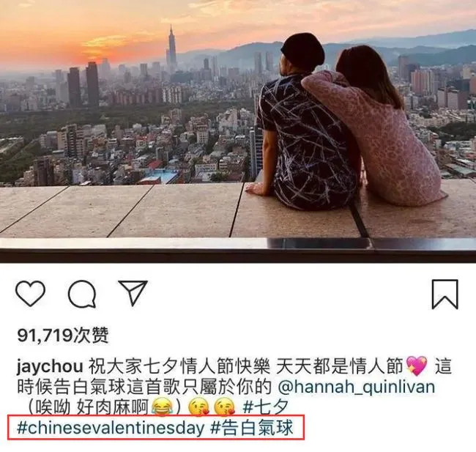View who liked via 91,719次赞
Screen dimensions: 476x452
[63, 335]
